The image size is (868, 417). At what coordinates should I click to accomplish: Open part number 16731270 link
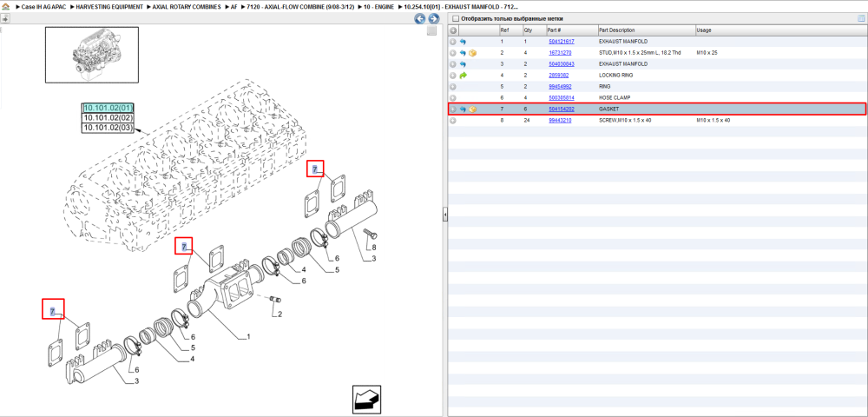coord(560,53)
